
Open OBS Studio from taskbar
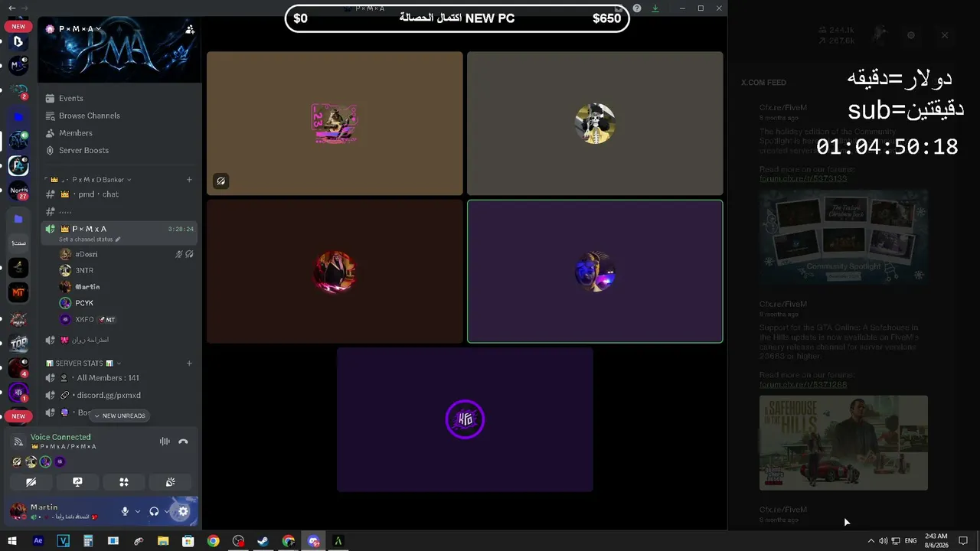tap(238, 541)
